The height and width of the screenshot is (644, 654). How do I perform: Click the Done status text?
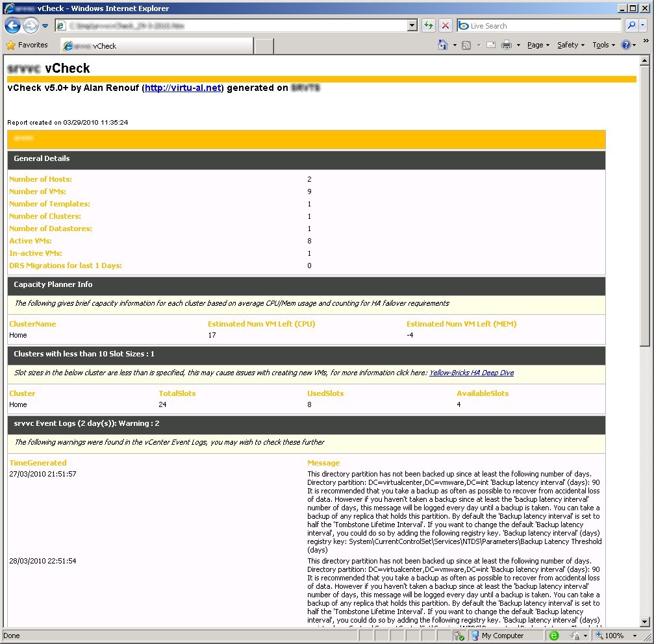(12, 636)
